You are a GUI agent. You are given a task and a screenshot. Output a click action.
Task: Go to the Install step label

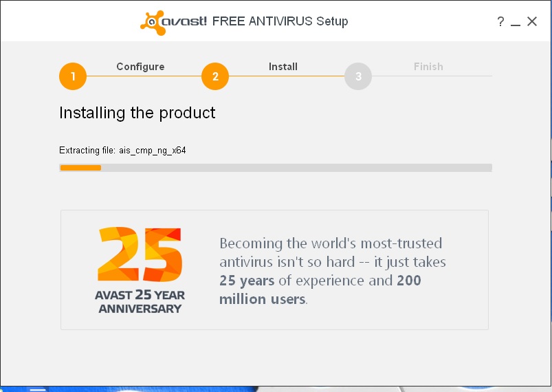(283, 67)
